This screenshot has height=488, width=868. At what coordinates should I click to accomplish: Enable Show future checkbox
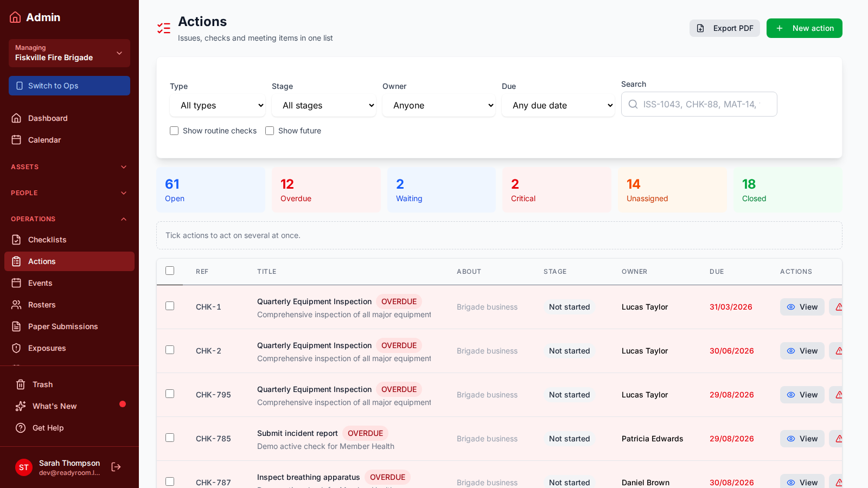[270, 131]
